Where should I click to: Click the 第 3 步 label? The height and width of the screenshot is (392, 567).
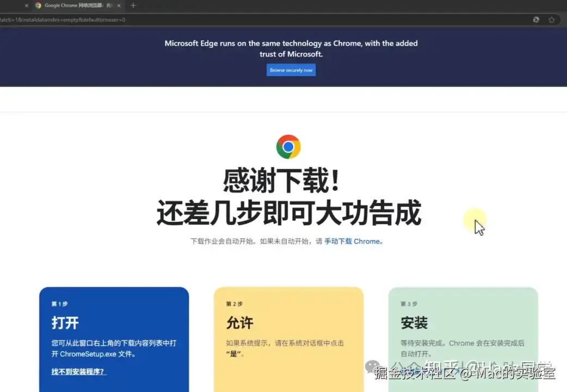(409, 304)
